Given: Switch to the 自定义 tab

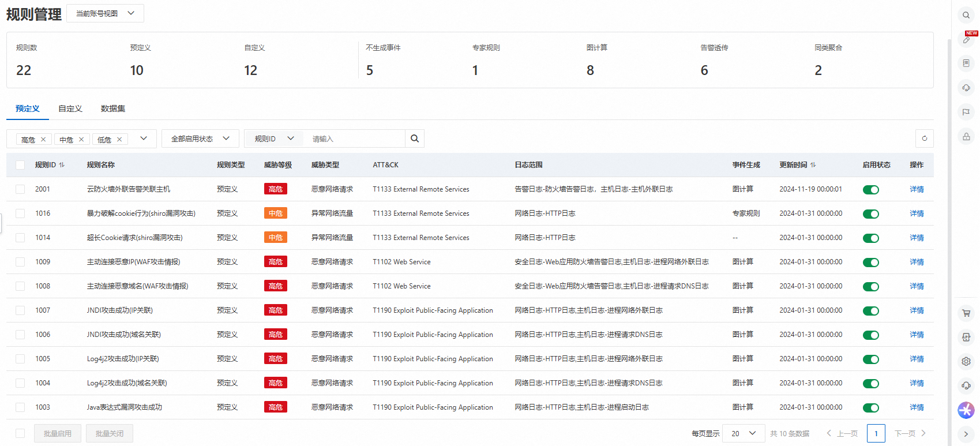Looking at the screenshot, I should pyautogui.click(x=70, y=108).
